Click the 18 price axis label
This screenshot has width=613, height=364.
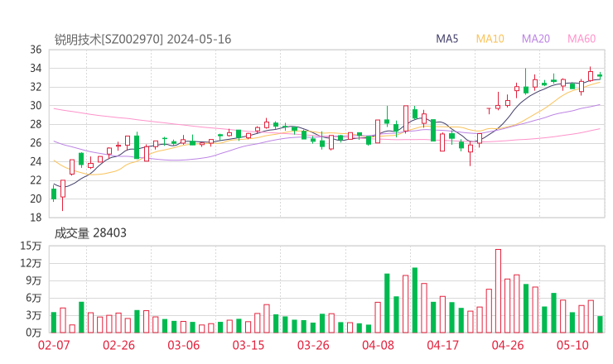[36, 218]
